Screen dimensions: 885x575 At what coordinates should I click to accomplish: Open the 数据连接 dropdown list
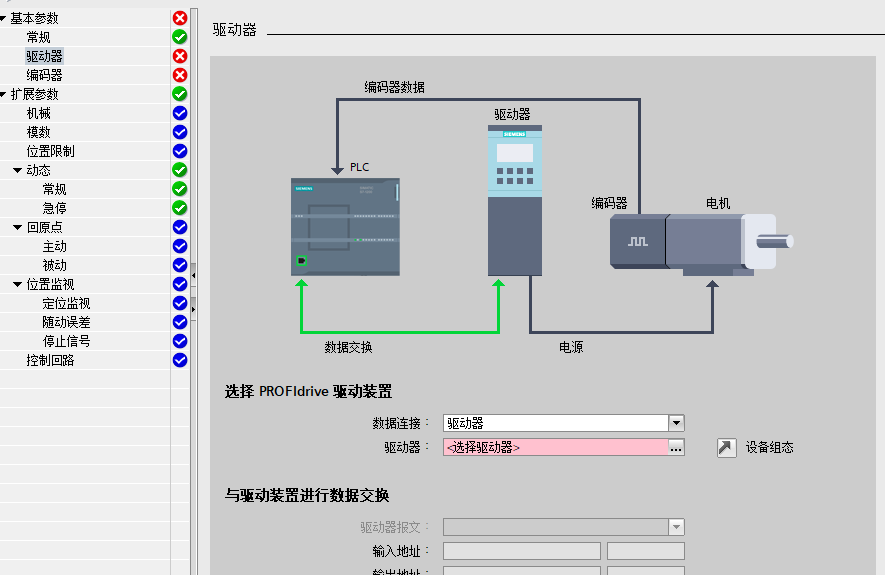pos(676,423)
